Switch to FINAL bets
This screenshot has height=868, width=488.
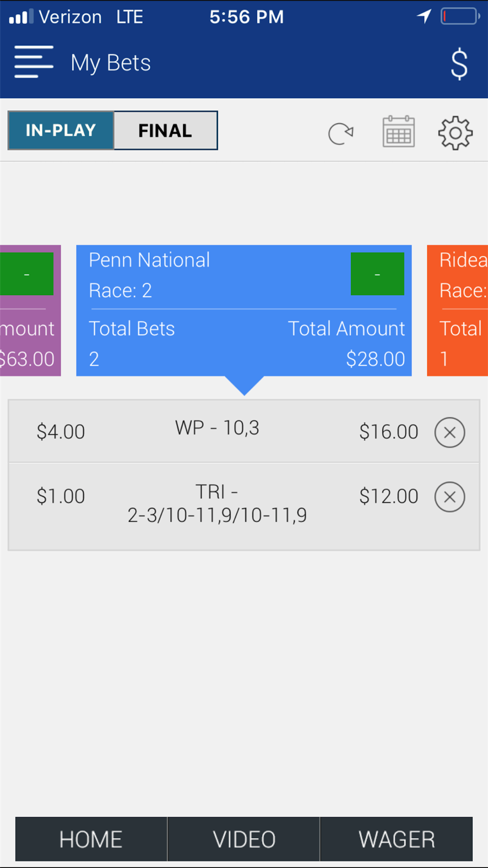pyautogui.click(x=165, y=130)
